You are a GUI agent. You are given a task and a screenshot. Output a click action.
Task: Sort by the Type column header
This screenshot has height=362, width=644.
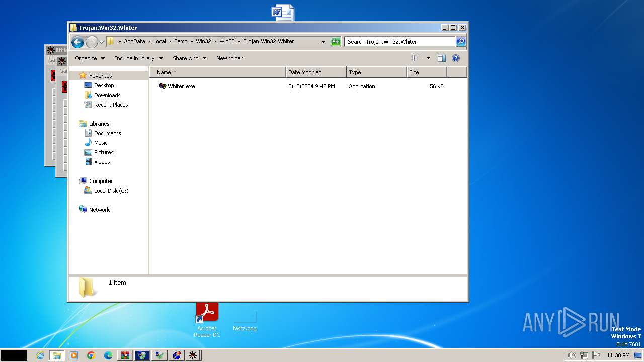pos(376,72)
